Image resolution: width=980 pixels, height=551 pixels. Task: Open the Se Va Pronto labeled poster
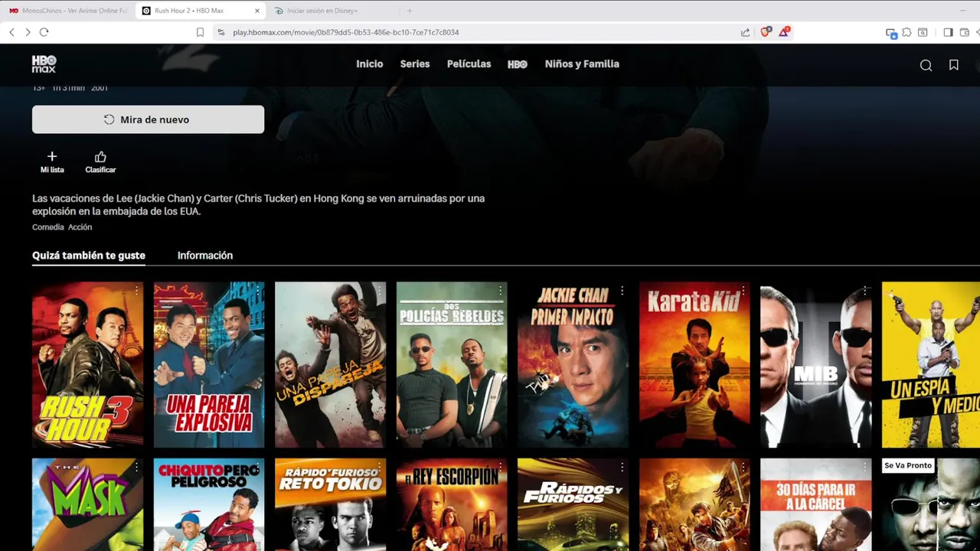[x=931, y=504]
